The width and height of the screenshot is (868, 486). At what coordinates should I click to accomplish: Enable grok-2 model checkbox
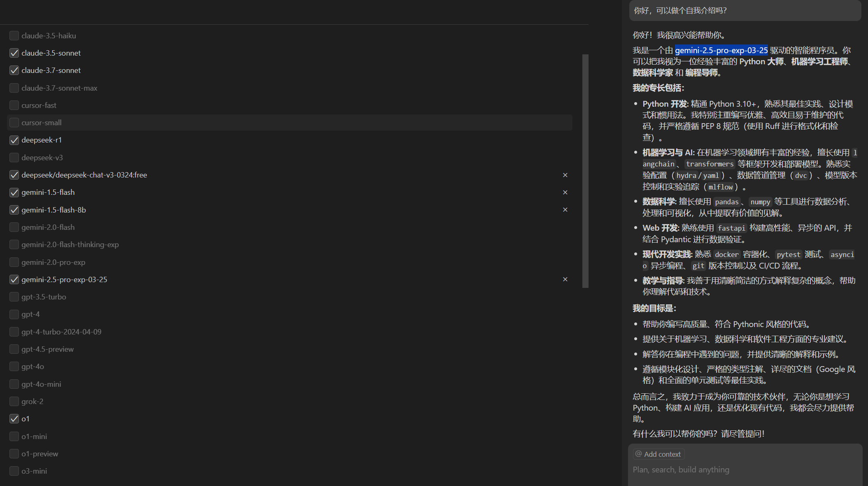tap(14, 401)
